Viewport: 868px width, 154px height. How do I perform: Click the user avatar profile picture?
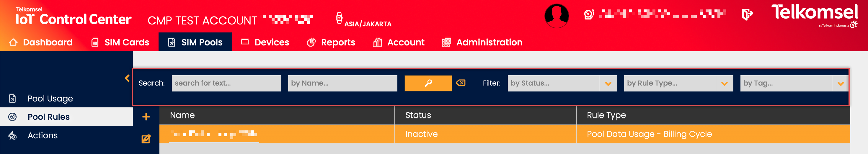(x=556, y=16)
